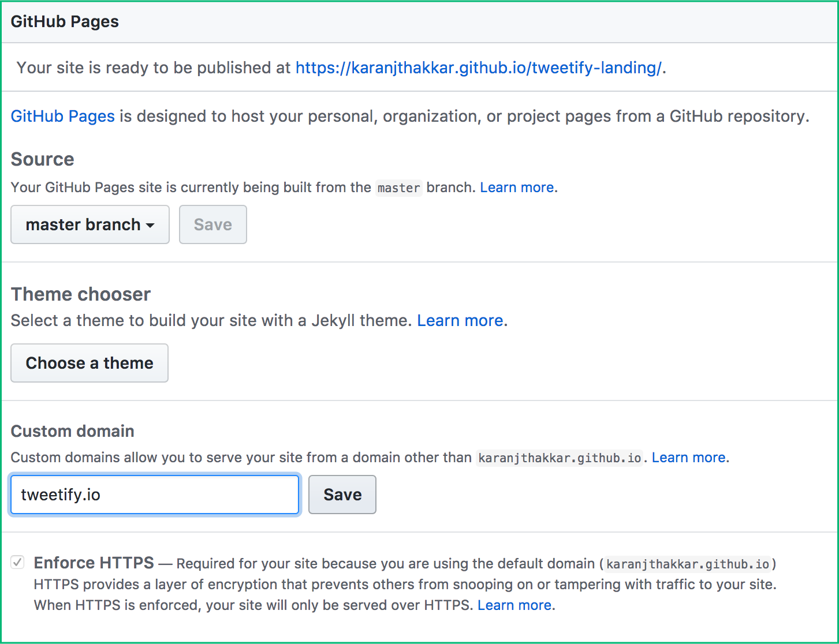
Task: Click karanjthakkar.github.io code text in Enforce HTTPS line
Action: [688, 564]
